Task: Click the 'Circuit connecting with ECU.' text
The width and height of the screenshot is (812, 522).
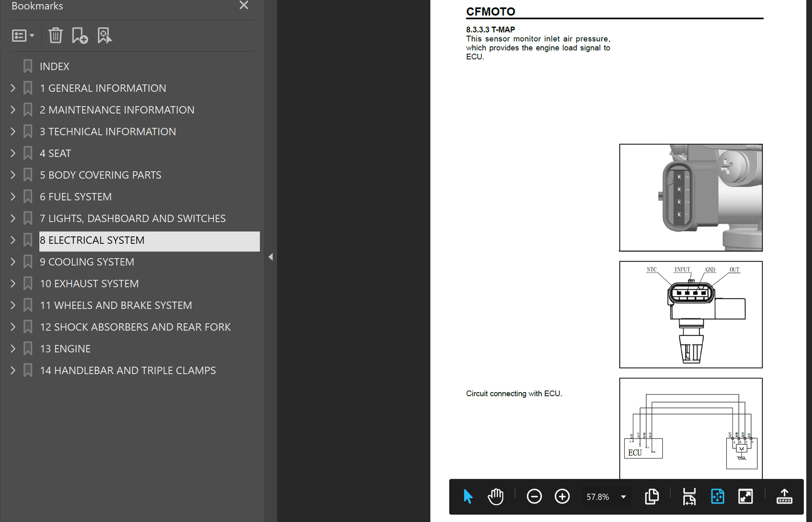Action: coord(514,394)
